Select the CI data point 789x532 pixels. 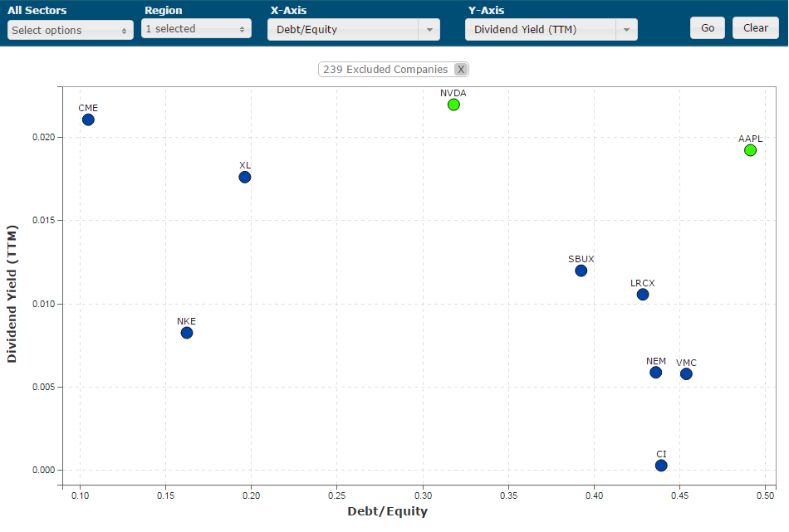[661, 466]
